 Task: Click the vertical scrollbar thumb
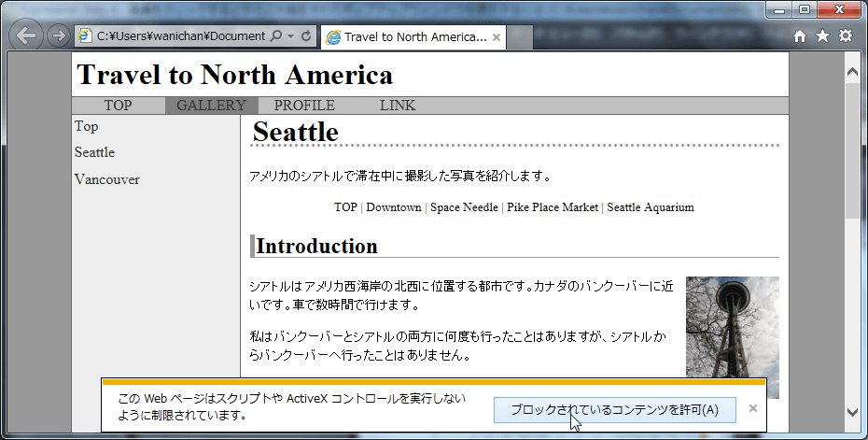(x=852, y=150)
